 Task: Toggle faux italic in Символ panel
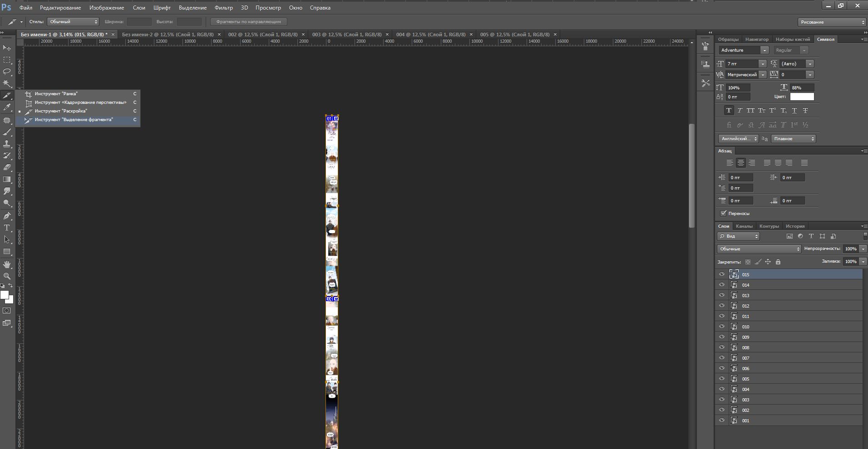(740, 110)
